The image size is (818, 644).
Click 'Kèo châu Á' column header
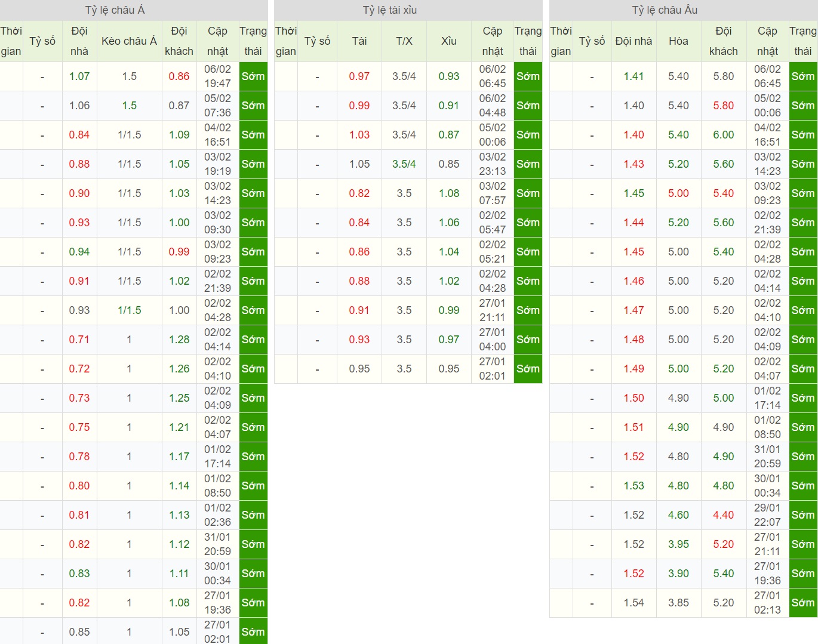pos(129,41)
